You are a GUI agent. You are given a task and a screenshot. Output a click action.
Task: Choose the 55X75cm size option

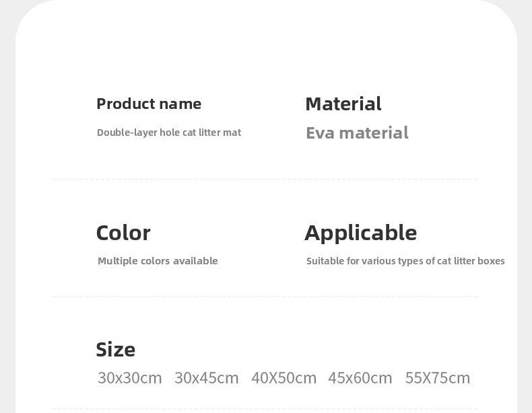[x=438, y=378]
